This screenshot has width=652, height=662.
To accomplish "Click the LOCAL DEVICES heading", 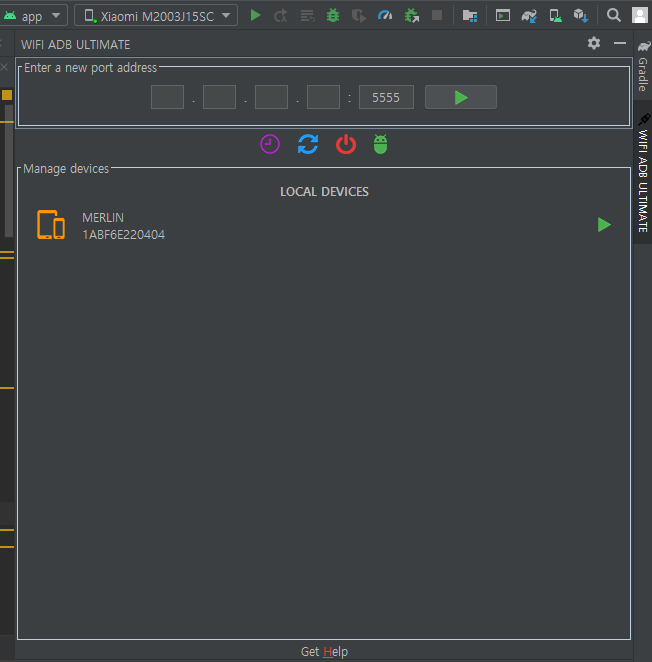I will [x=324, y=191].
